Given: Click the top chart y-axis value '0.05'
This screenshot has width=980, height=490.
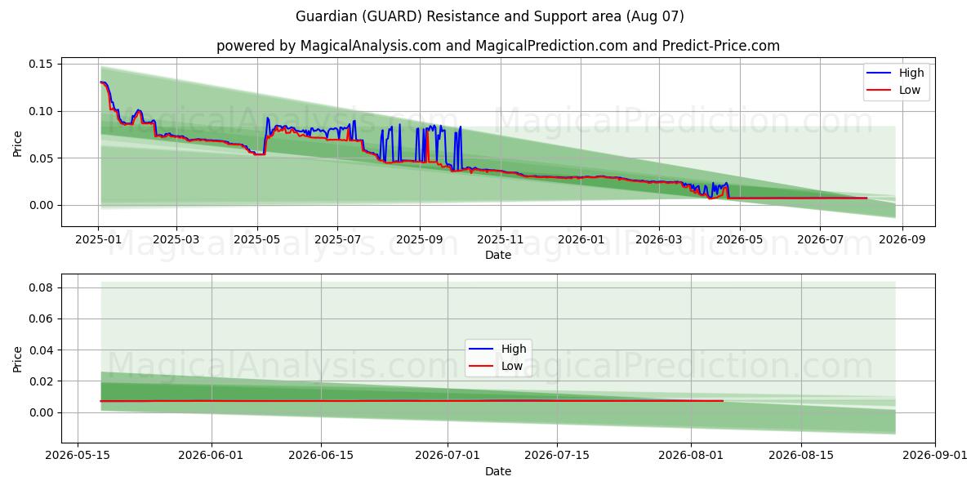Looking at the screenshot, I should point(41,158).
